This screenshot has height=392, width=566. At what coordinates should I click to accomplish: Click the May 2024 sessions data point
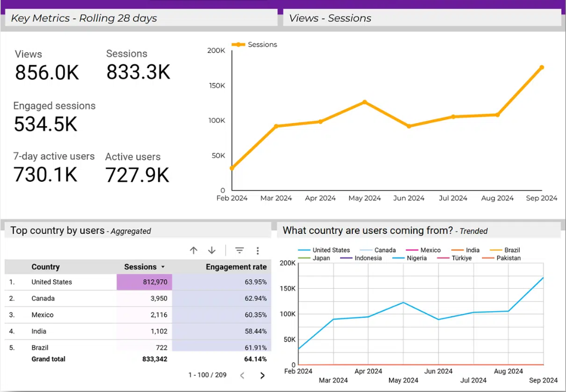(x=364, y=102)
